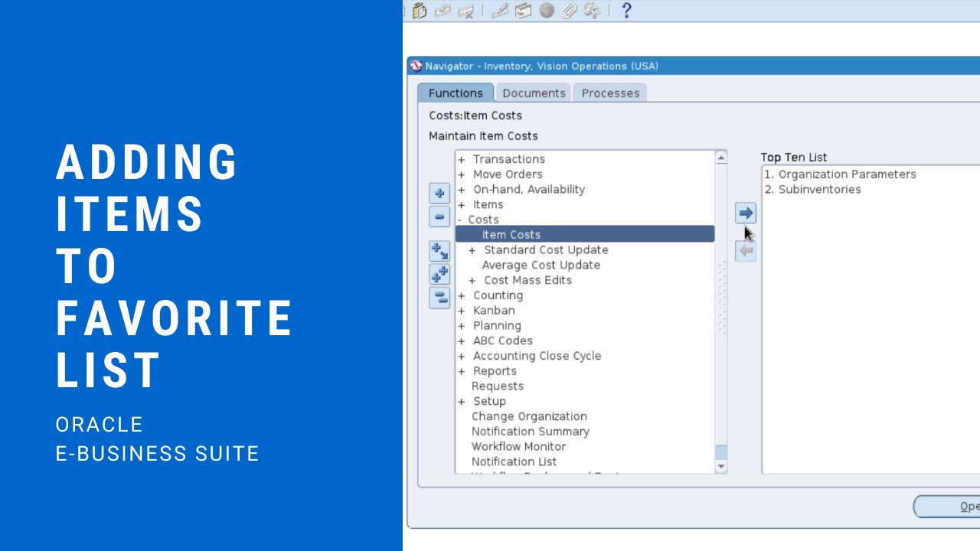This screenshot has height=551, width=980.
Task: Open Attachments with the paperclip icon
Action: pyautogui.click(x=568, y=11)
